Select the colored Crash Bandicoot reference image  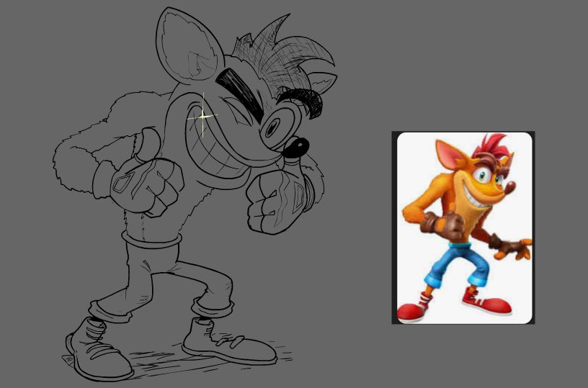(x=463, y=227)
